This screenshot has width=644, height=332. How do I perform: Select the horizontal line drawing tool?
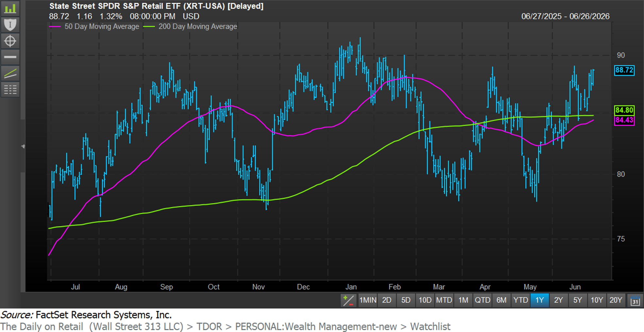pos(10,57)
